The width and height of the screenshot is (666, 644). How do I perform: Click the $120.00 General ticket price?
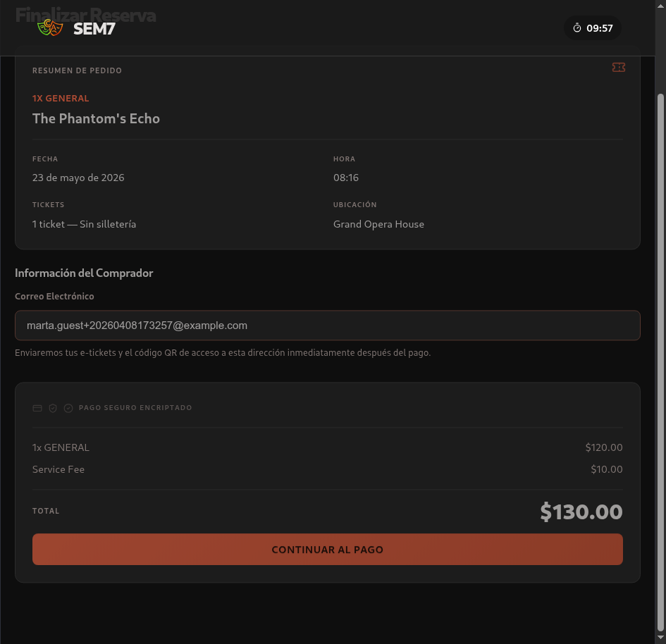coord(603,447)
